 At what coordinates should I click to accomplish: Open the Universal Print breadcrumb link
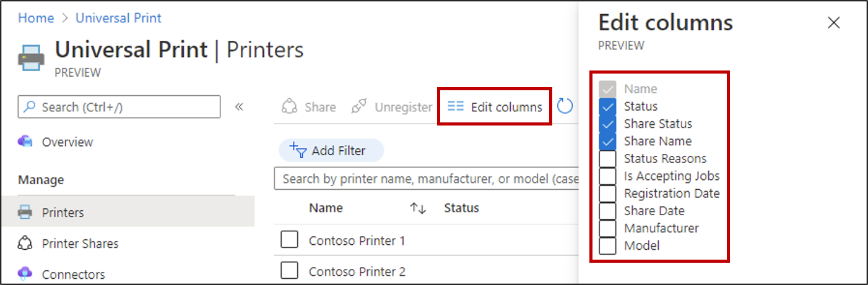118,18
